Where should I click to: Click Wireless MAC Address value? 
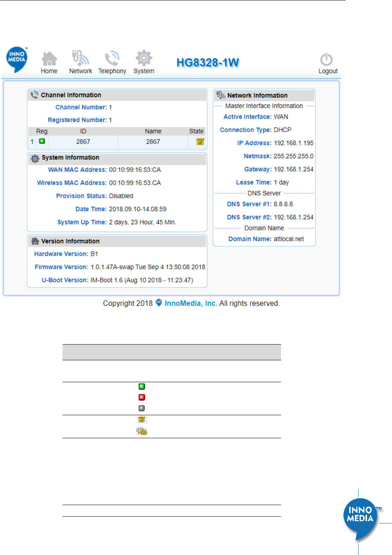click(x=135, y=183)
